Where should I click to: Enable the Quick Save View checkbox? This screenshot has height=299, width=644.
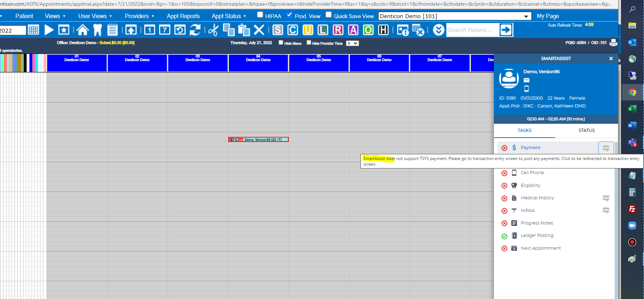[x=329, y=15]
